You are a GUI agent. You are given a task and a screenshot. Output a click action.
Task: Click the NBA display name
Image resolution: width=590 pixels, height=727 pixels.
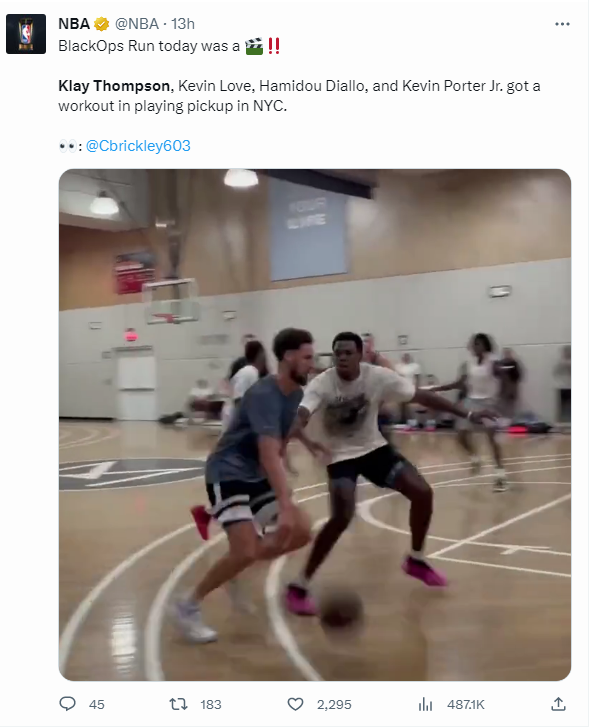point(74,24)
